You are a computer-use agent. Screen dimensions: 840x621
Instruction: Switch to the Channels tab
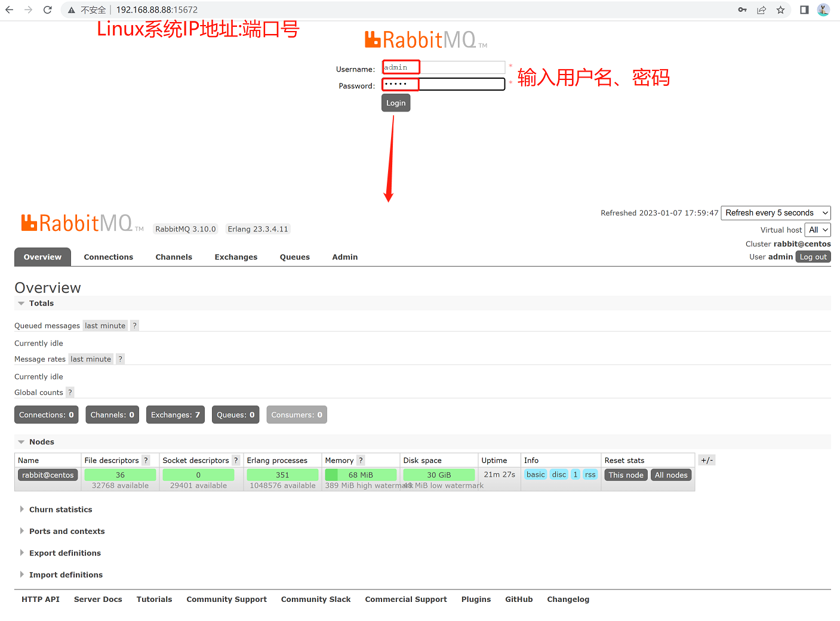[x=174, y=257]
